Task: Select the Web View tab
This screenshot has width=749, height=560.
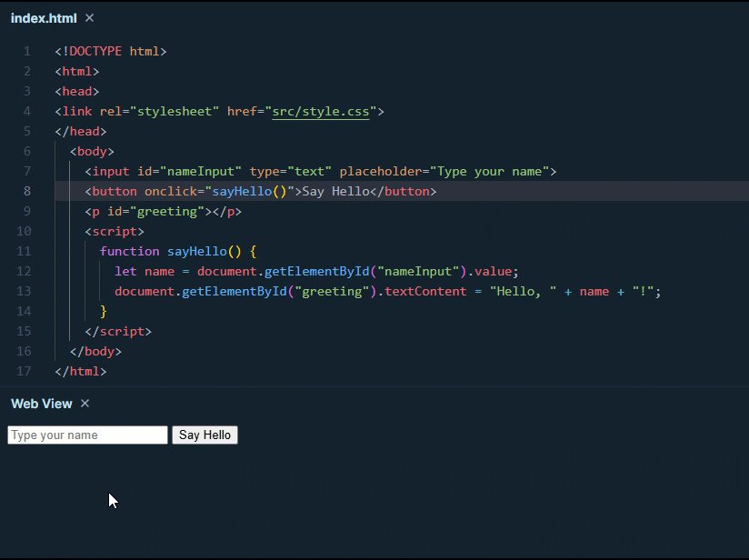Action: click(42, 404)
